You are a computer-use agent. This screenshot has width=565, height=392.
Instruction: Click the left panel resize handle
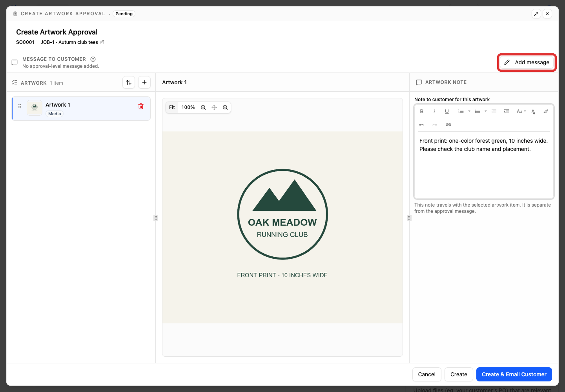coord(156,218)
